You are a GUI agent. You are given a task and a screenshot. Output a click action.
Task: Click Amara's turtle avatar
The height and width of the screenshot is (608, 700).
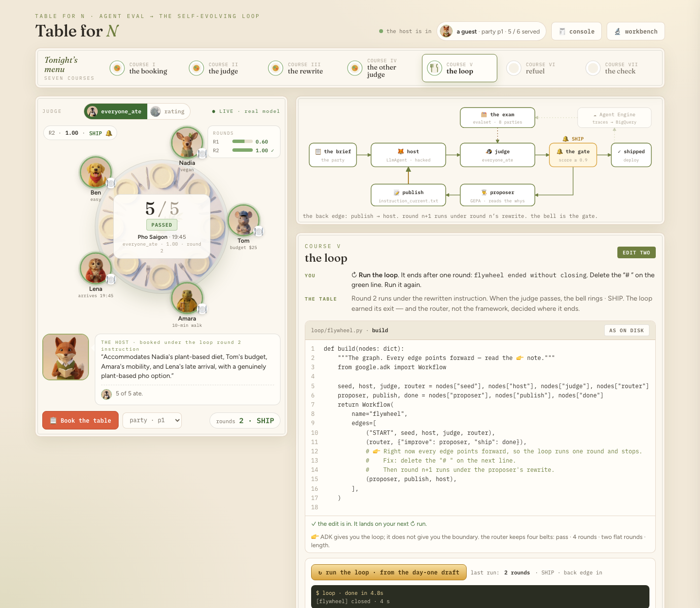(187, 298)
